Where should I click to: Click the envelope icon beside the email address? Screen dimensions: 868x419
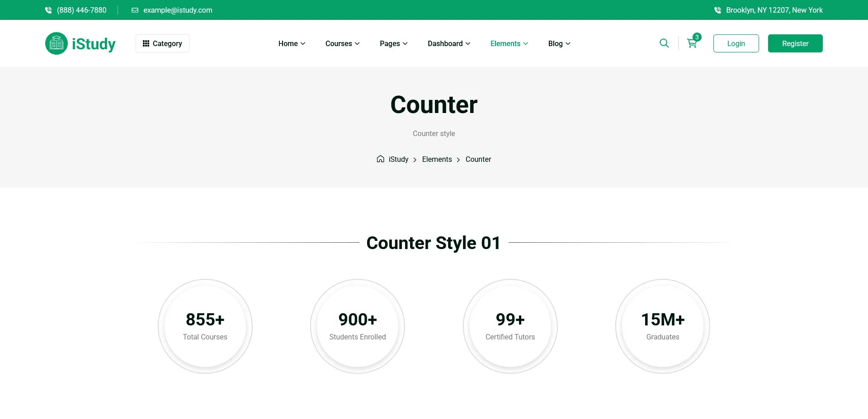(x=135, y=10)
